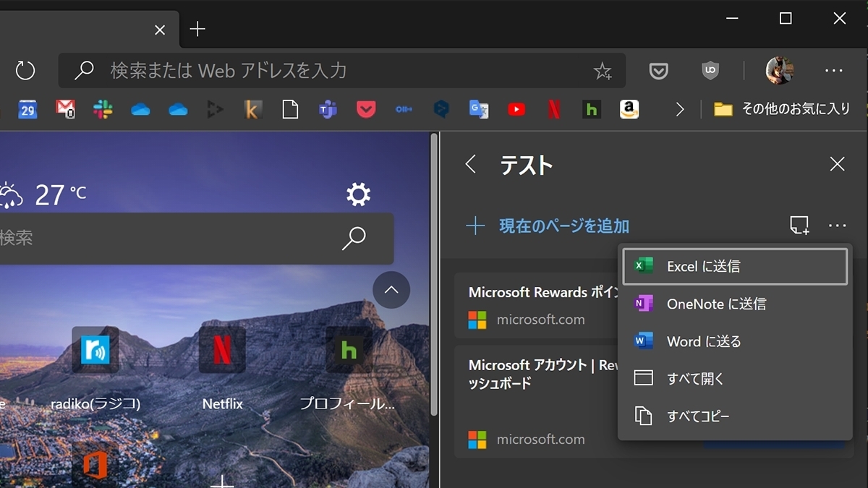This screenshot has height=488, width=868.
Task: Click the 検索 box on the new tab page
Action: click(197, 238)
